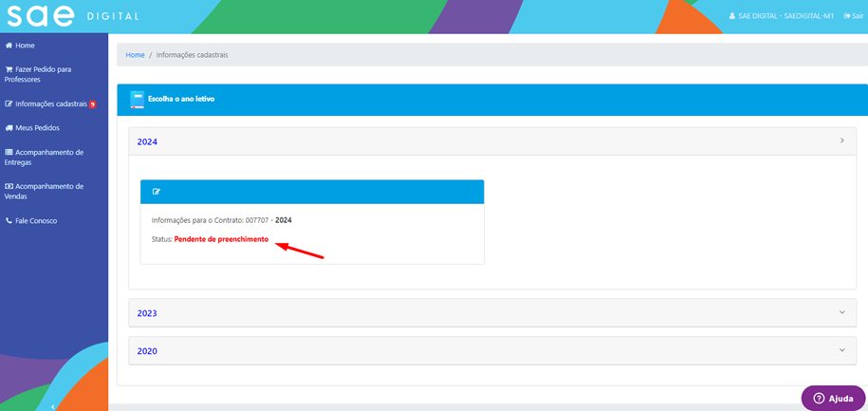This screenshot has height=411, width=868.
Task: Expand the 2023 section chevron
Action: pyautogui.click(x=841, y=312)
